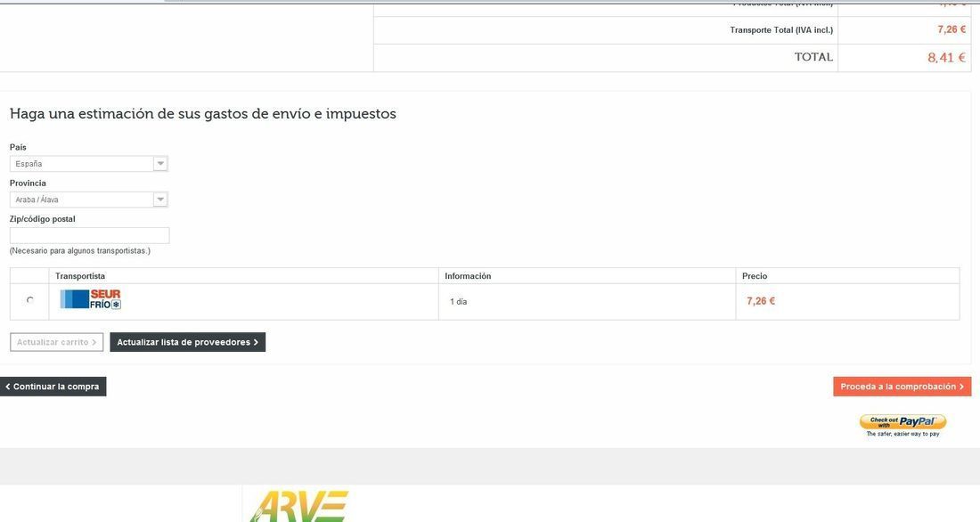980x522 pixels.
Task: Click the TOTAL 8,41 € amount
Action: (x=946, y=58)
